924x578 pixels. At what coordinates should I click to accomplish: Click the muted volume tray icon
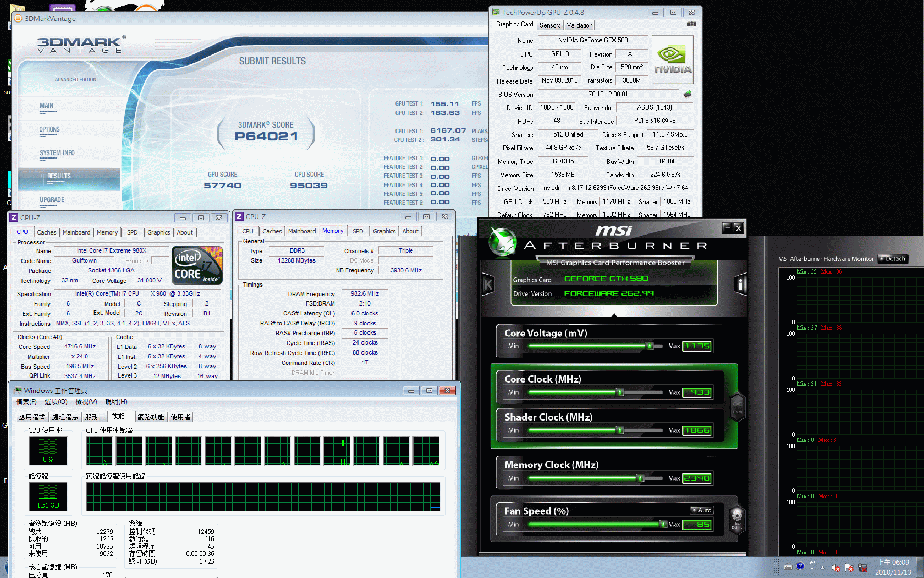pos(836,568)
